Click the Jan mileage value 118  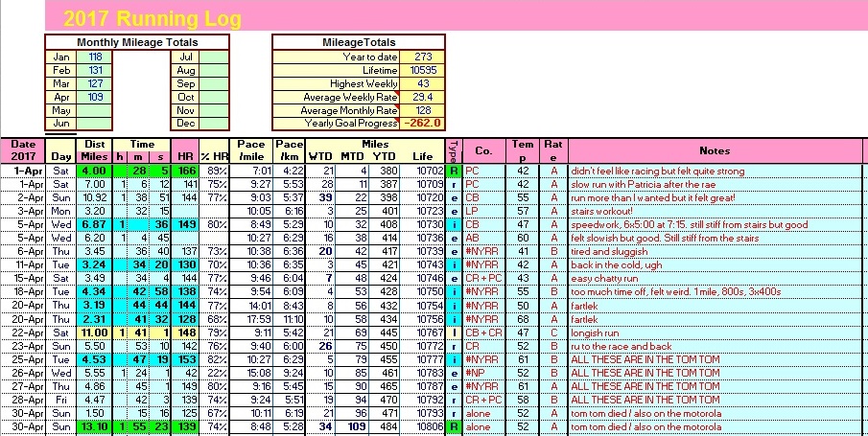pos(96,57)
